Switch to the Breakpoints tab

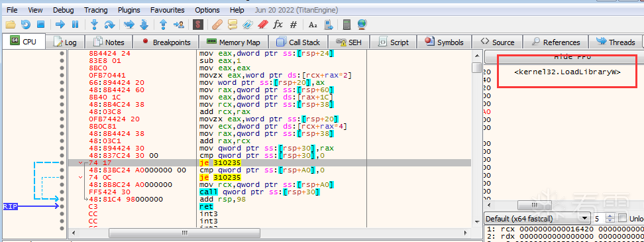[166, 42]
